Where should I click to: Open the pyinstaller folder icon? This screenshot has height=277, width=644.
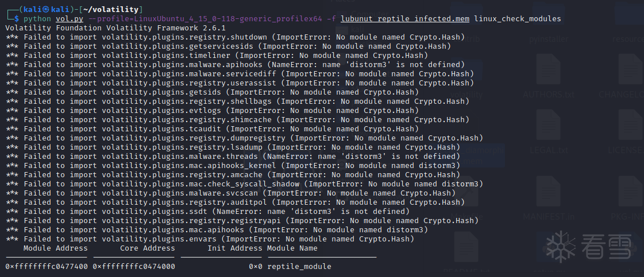pos(546,26)
